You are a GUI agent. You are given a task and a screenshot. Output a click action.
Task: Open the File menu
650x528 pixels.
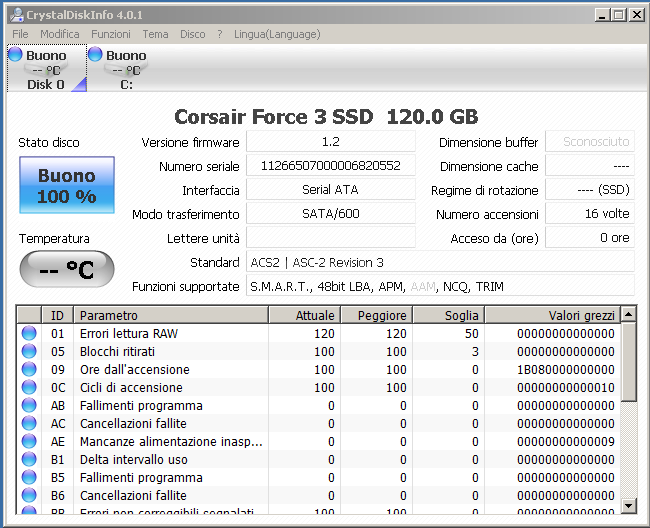[x=20, y=34]
